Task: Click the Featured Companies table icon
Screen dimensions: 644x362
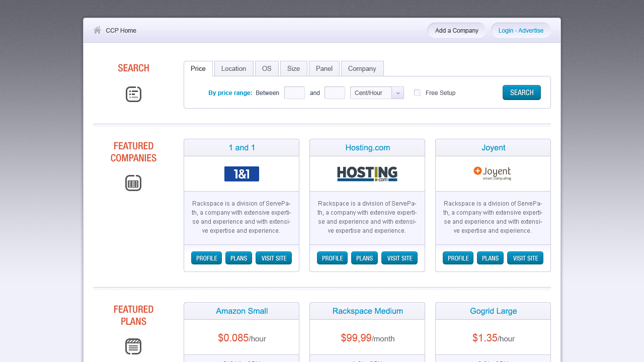Action: 133,183
